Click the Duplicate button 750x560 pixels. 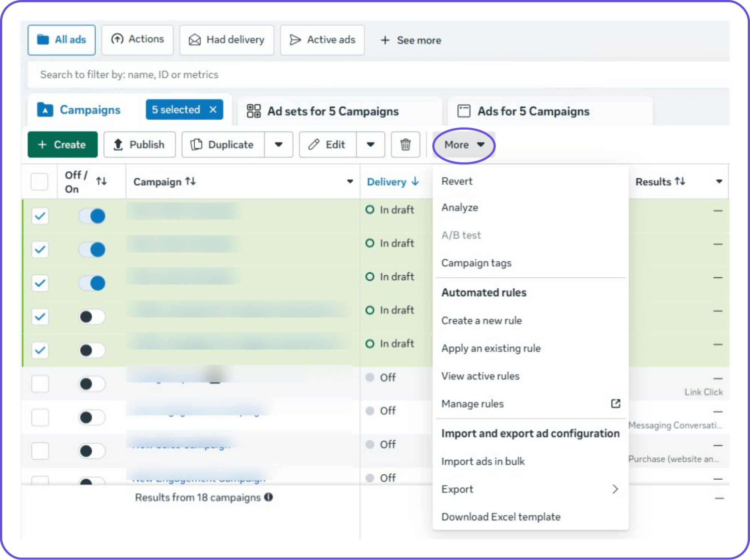pos(223,145)
